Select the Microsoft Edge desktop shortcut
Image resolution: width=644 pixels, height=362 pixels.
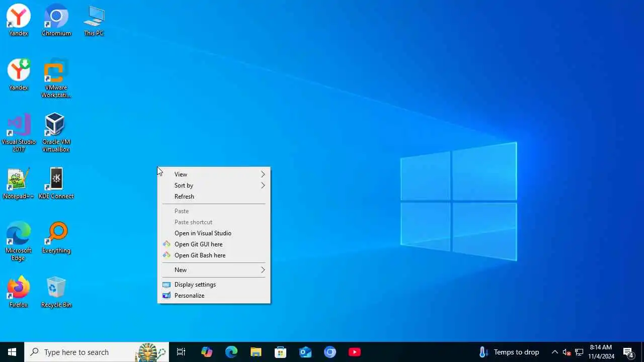19,241
